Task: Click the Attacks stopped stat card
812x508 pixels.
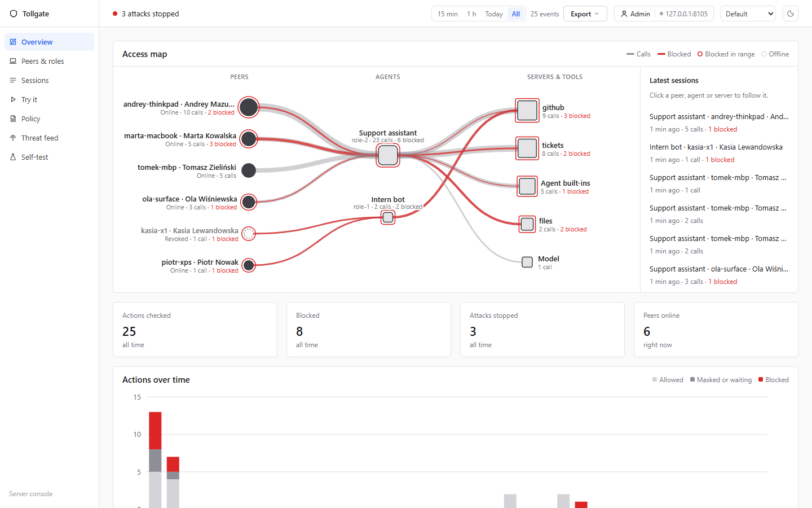Action: click(542, 330)
